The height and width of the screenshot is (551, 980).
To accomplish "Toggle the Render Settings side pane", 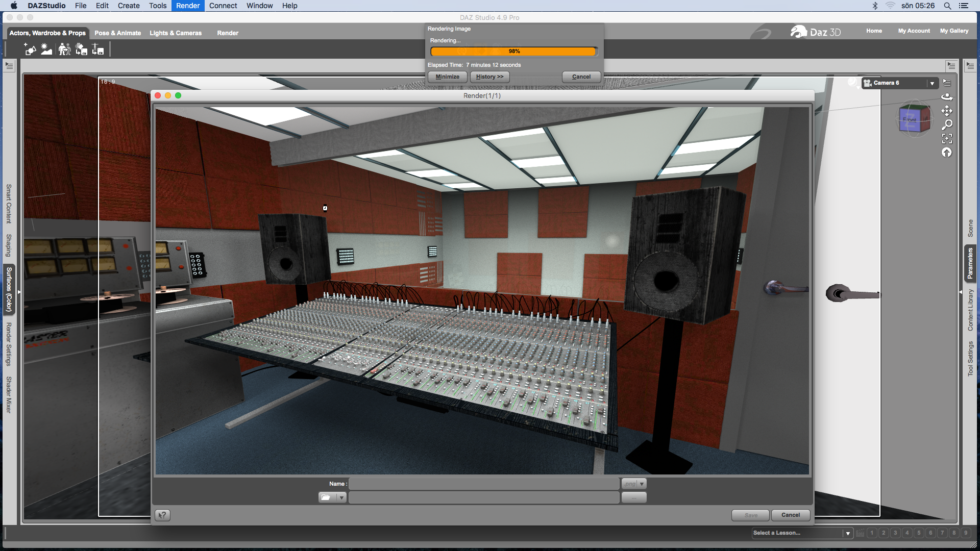I will click(x=9, y=344).
